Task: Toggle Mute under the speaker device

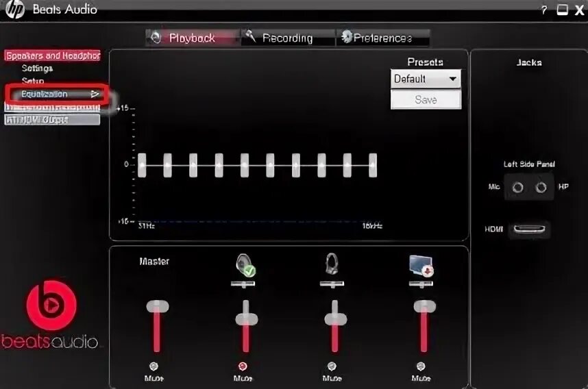Action: pyautogui.click(x=243, y=366)
